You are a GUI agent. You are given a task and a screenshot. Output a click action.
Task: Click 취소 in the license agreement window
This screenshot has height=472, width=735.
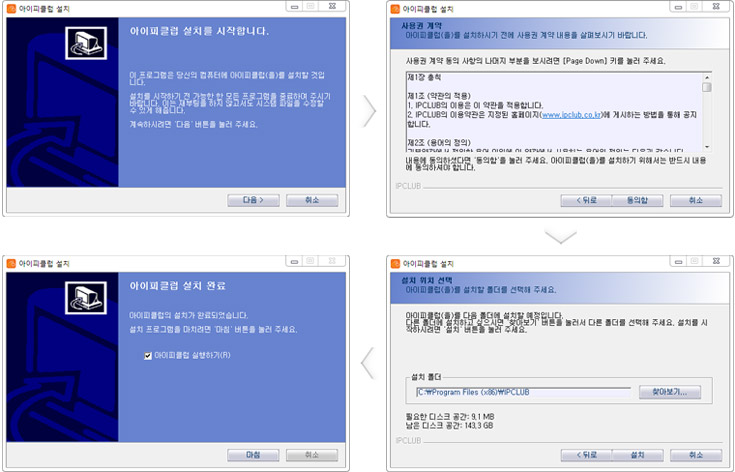click(x=696, y=201)
